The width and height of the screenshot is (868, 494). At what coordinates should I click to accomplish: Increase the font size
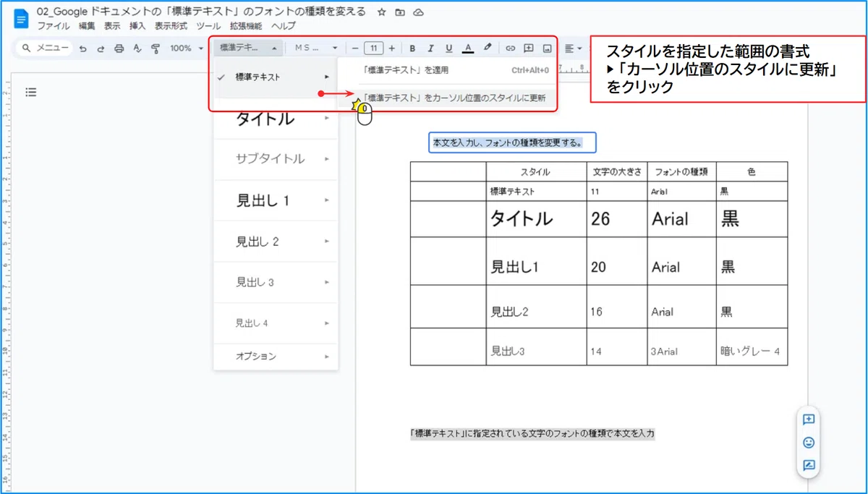point(392,48)
